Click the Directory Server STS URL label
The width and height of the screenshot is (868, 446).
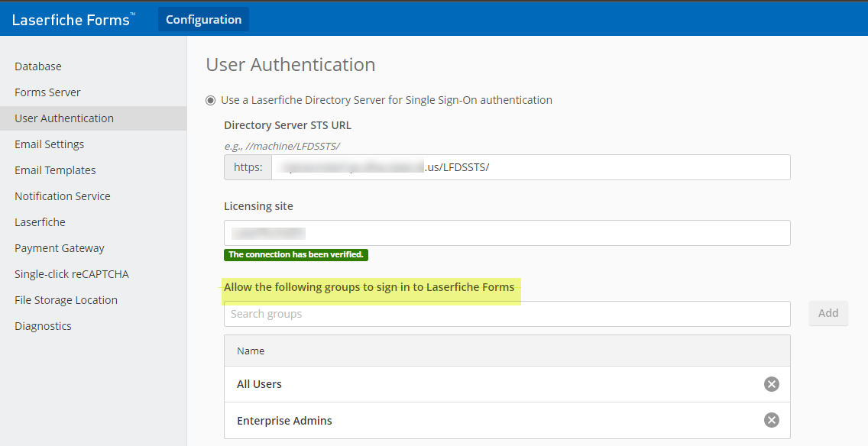coord(288,125)
